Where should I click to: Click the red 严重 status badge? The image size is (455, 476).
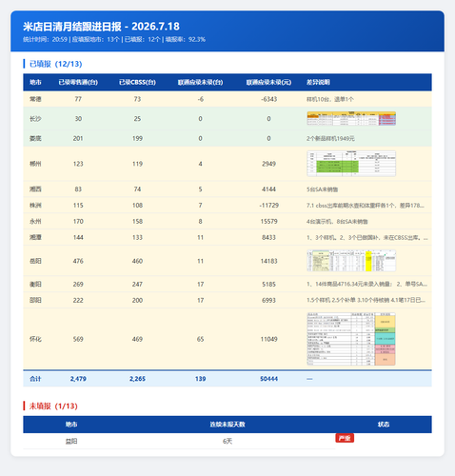tap(345, 438)
